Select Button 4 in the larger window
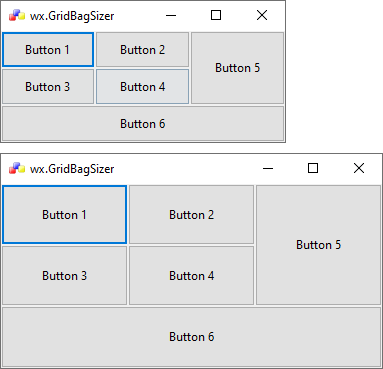The width and height of the screenshot is (383, 369). click(x=191, y=276)
